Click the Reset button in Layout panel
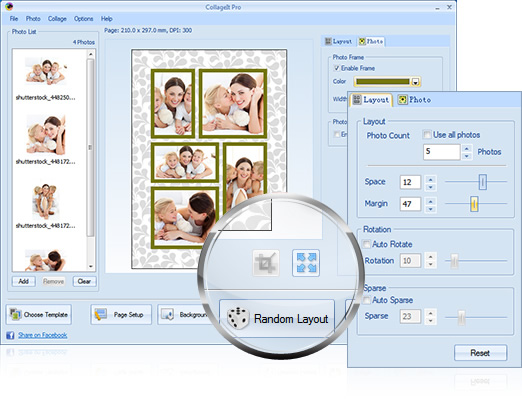The width and height of the screenshot is (522, 399). tap(480, 353)
